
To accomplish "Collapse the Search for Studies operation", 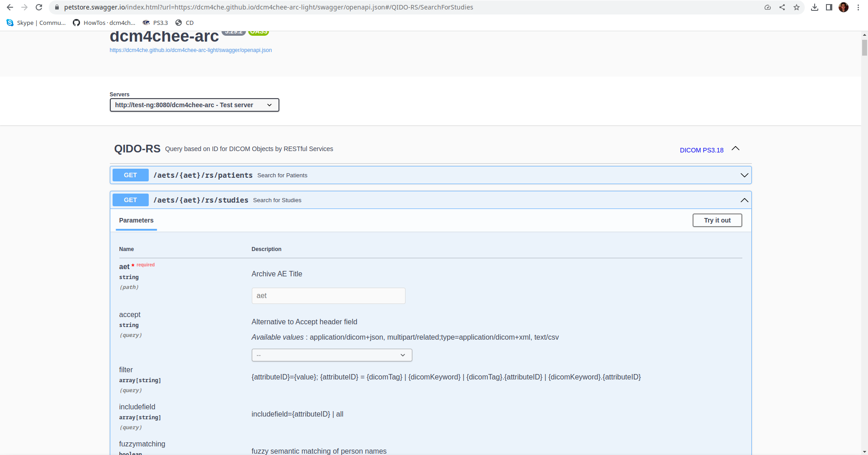I will pos(744,200).
